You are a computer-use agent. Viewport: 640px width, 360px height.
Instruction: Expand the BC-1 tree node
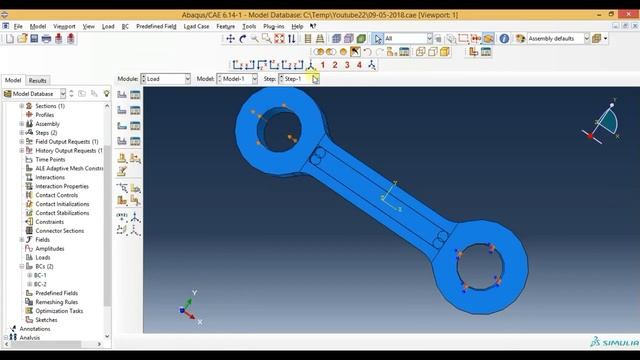tap(29, 275)
